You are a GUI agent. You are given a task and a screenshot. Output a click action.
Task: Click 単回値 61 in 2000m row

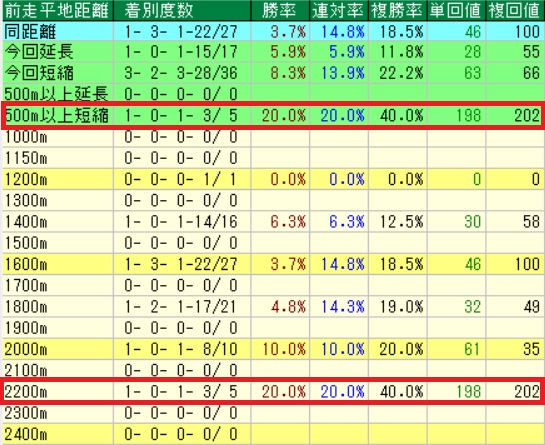(472, 349)
